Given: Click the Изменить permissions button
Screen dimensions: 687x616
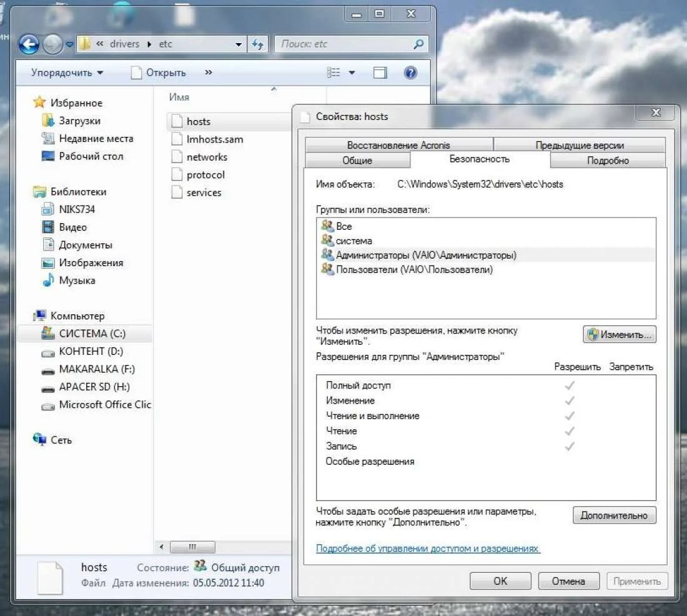Looking at the screenshot, I should point(620,334).
